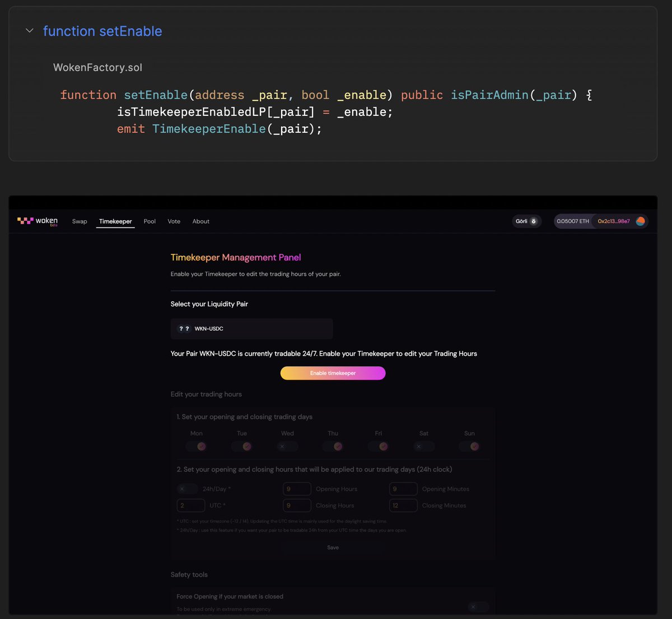
Task: Click the UTC offset input field
Action: 191,505
